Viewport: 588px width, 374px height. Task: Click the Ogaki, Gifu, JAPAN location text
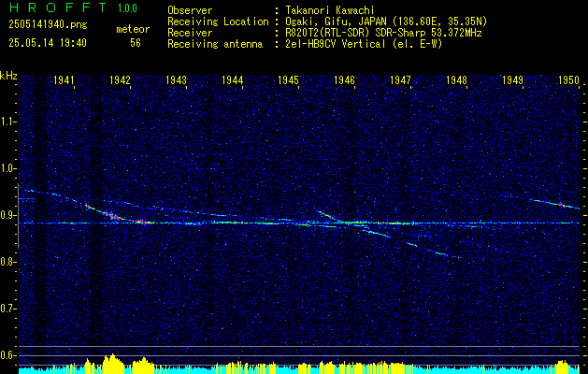pyautogui.click(x=386, y=22)
